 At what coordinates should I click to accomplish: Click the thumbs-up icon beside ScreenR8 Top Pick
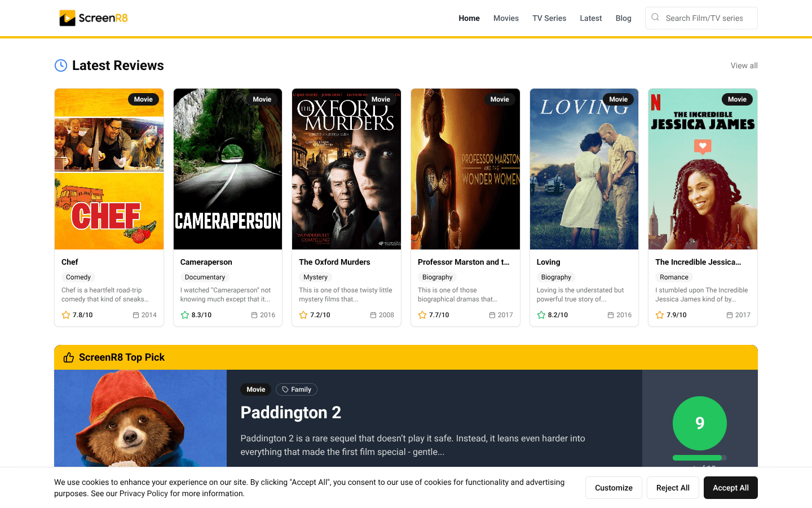[x=69, y=357]
